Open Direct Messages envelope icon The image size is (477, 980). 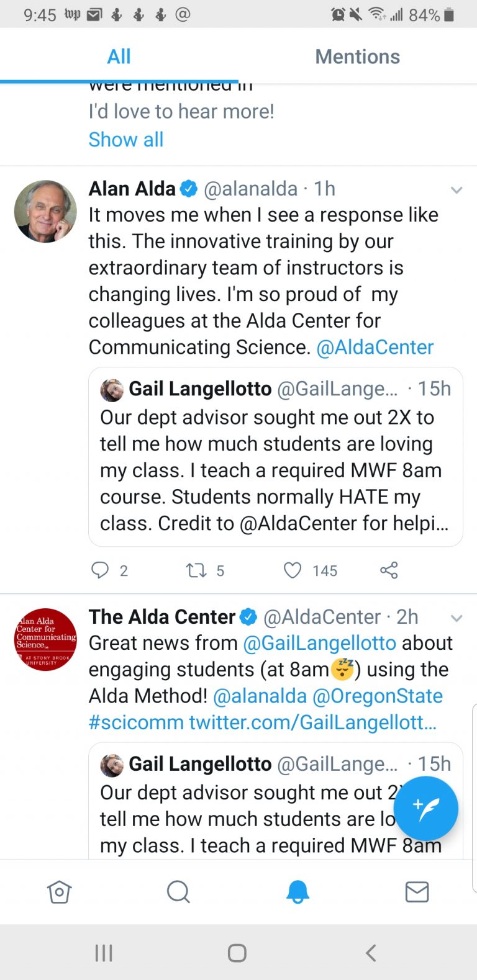pos(417,892)
